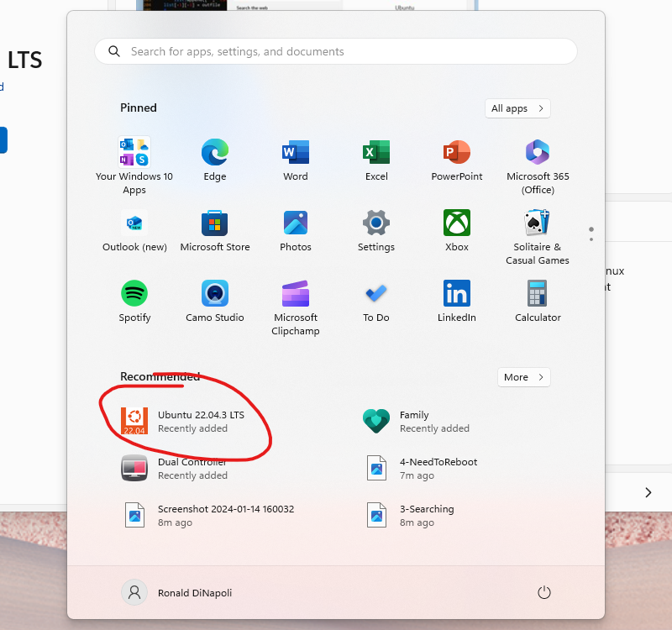Launch Solitaire & Casual Games

pyautogui.click(x=537, y=224)
